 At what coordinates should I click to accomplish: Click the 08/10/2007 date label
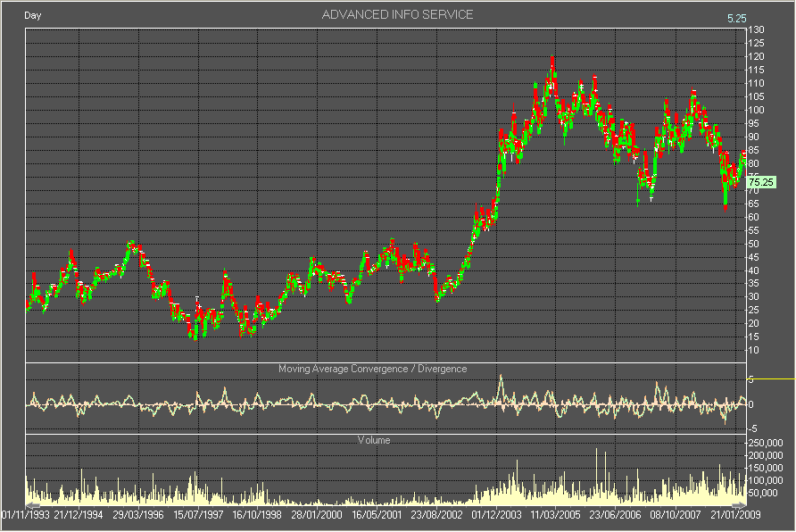[676, 515]
